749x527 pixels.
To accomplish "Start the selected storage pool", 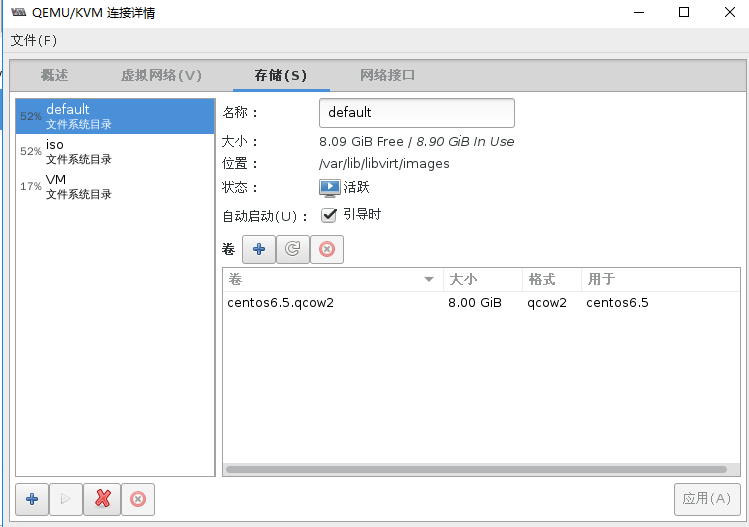I will (65, 499).
